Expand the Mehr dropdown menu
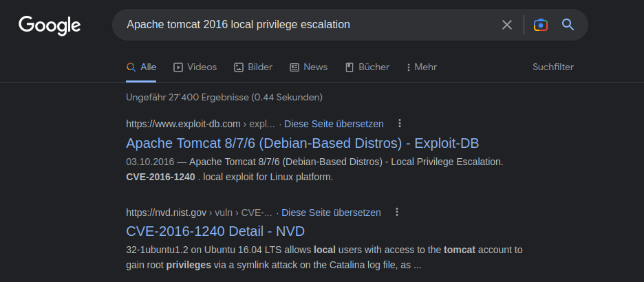 click(x=421, y=67)
